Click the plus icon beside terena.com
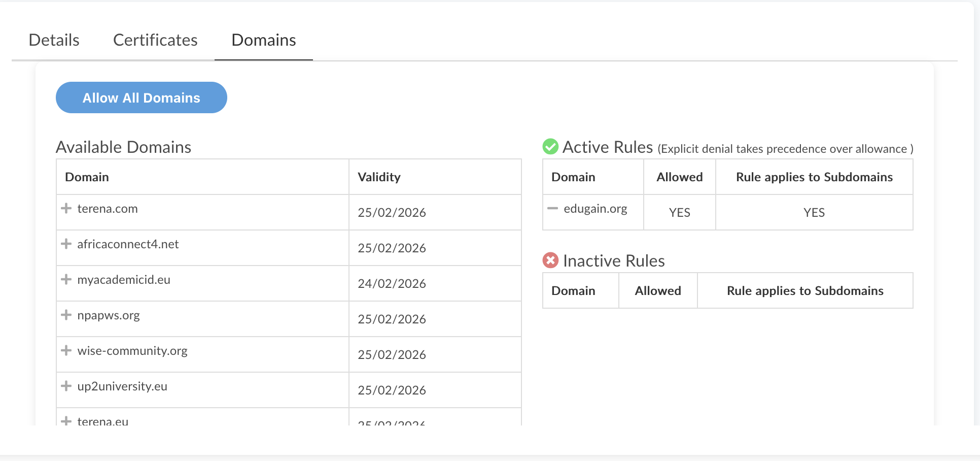 [x=66, y=209]
